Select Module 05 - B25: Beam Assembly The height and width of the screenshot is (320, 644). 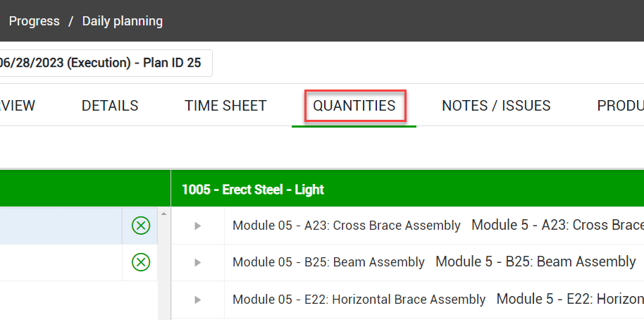[x=328, y=262]
